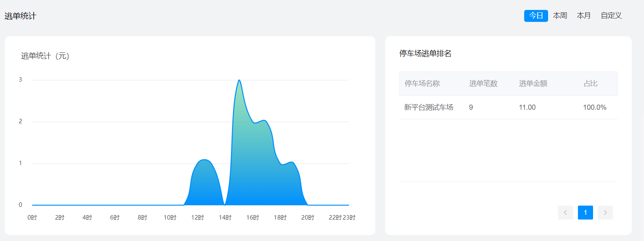Click the 逃单统计（元）chart title

(x=45, y=56)
